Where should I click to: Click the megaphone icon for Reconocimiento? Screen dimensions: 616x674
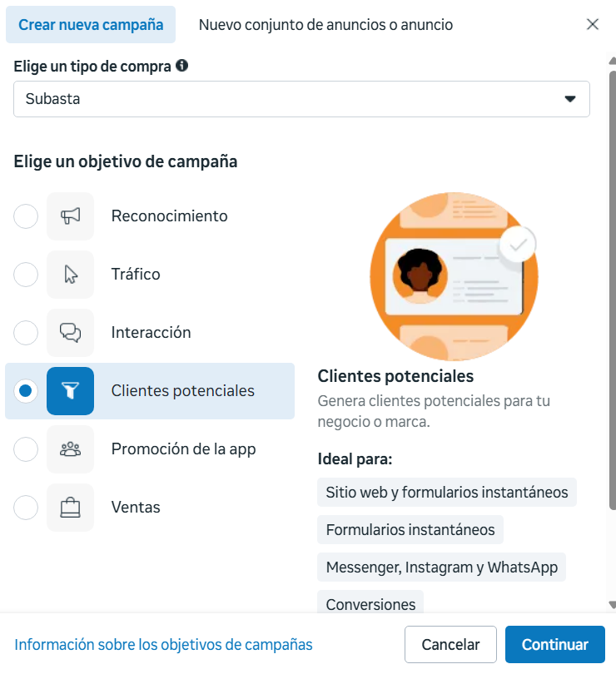(71, 216)
